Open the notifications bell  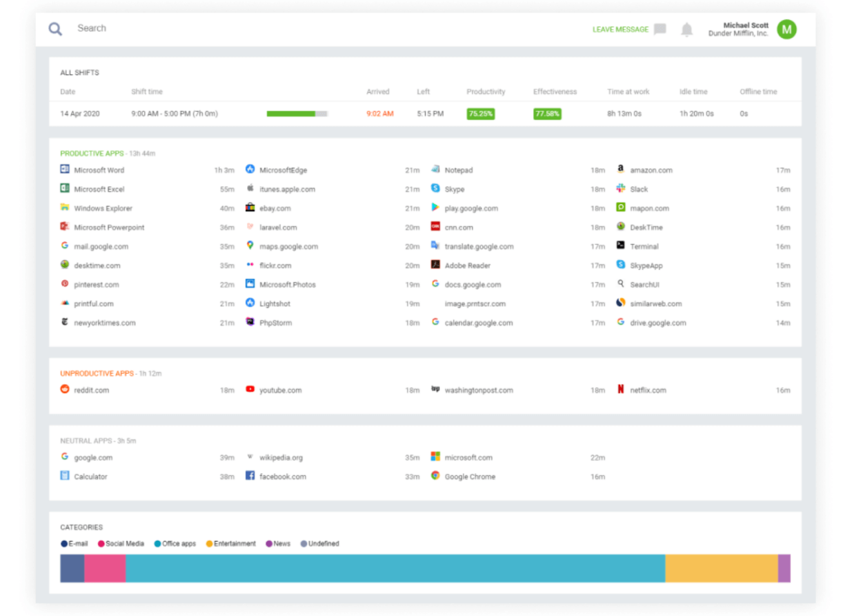[x=686, y=30]
